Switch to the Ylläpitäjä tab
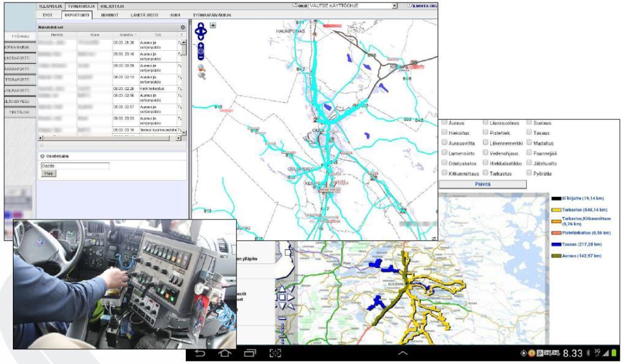Screen dimensions: 624x364 50,6
